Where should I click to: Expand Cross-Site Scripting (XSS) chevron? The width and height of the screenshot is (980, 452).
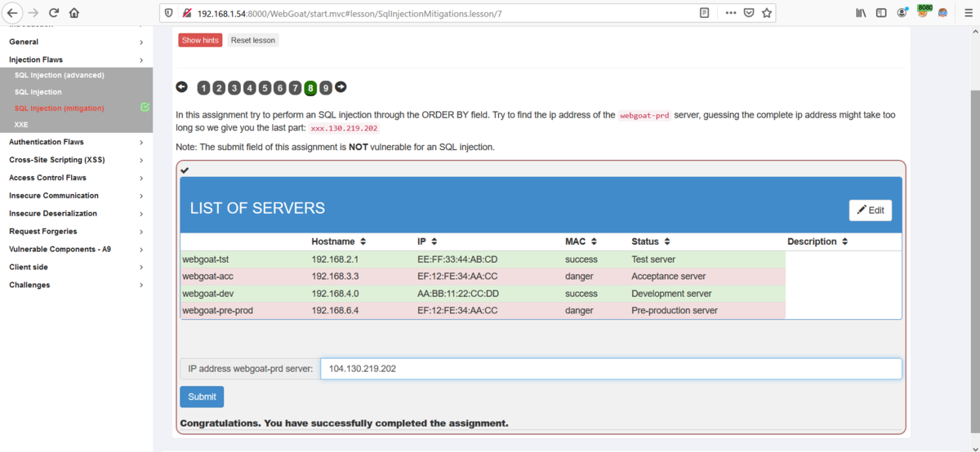(x=141, y=161)
